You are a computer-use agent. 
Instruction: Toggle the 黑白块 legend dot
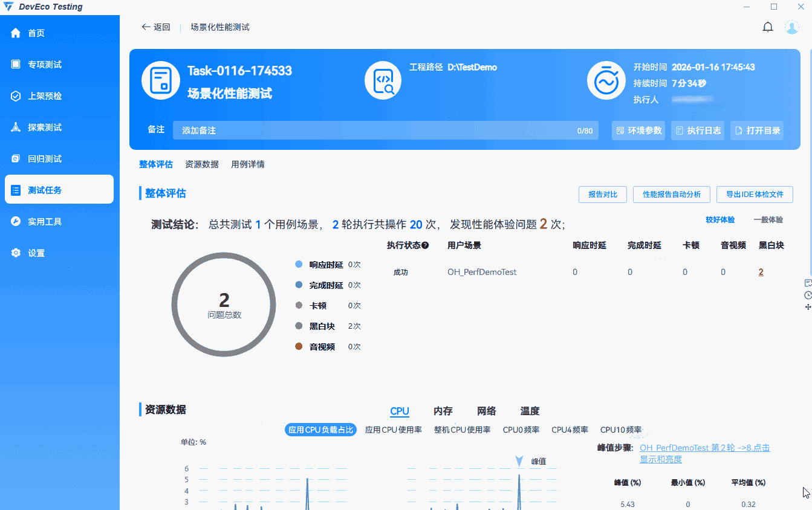tap(299, 326)
